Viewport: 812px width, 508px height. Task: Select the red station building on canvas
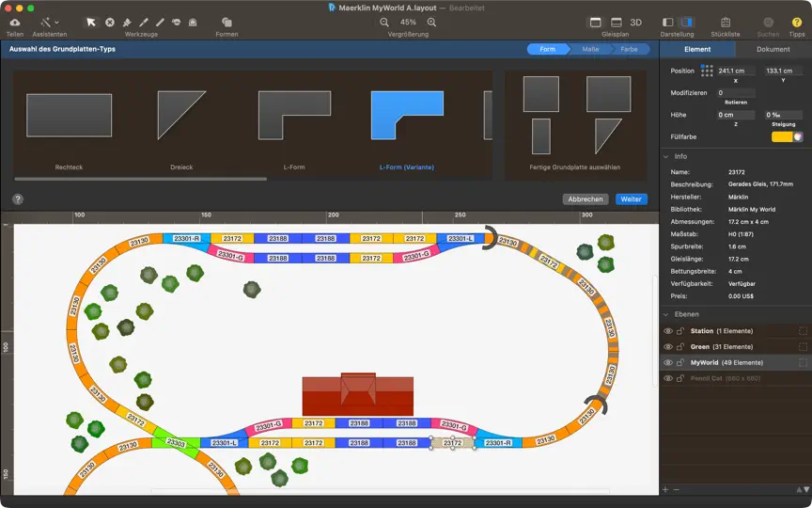(358, 395)
